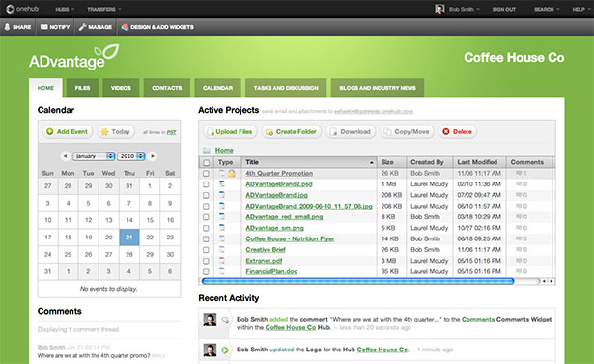
Task: Click the file type icon for ADvantage_sm.png
Action: 222,228
